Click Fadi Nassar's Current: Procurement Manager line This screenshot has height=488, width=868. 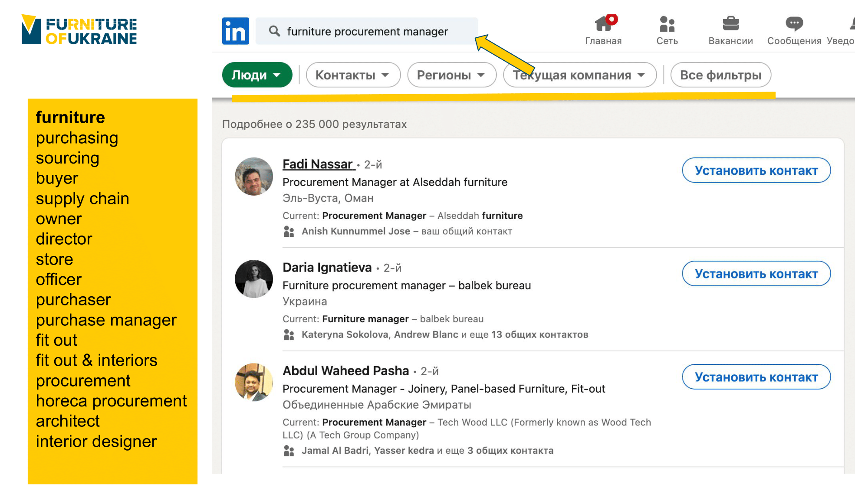(x=403, y=216)
